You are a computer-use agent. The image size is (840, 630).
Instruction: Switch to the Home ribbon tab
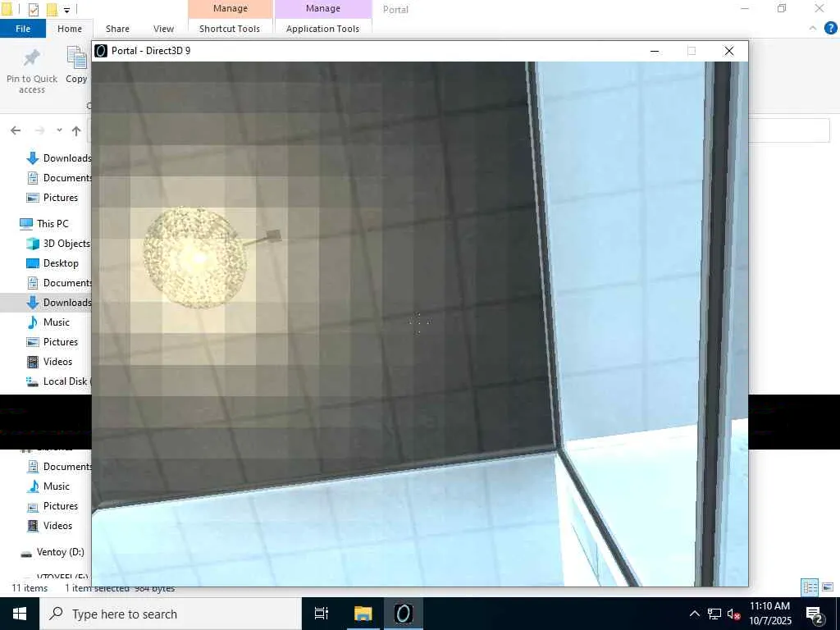[x=70, y=29]
